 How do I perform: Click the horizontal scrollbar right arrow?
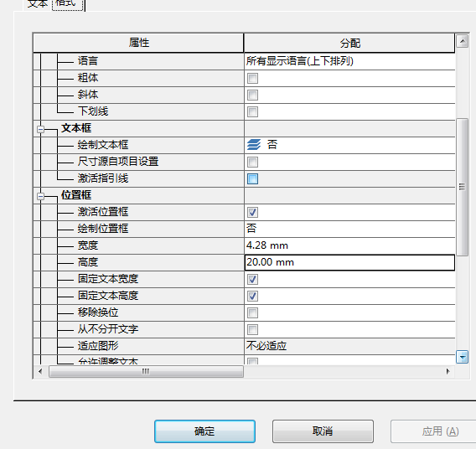tap(448, 371)
